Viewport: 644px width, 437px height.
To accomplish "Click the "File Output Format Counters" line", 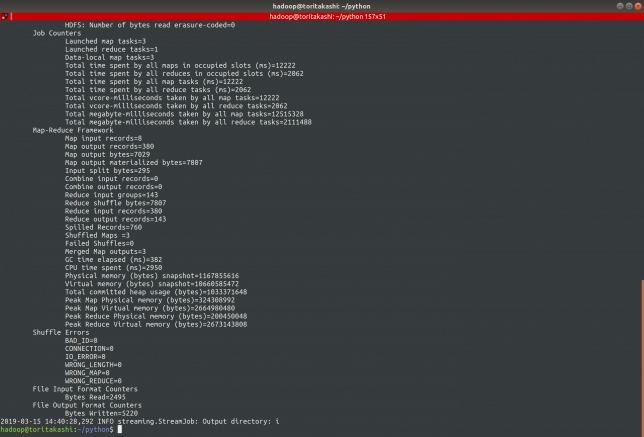I will (88, 404).
